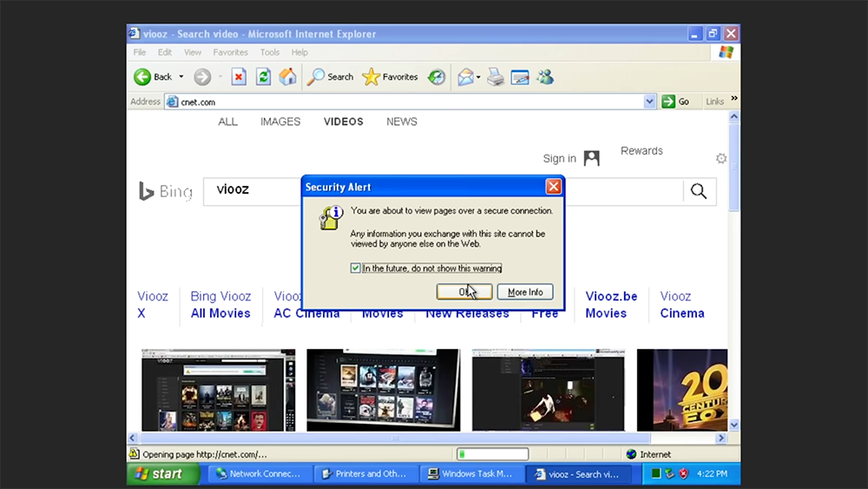Screen dimensions: 868x489
Task: Switch to Printers and Other taskbar window
Action: (x=365, y=473)
